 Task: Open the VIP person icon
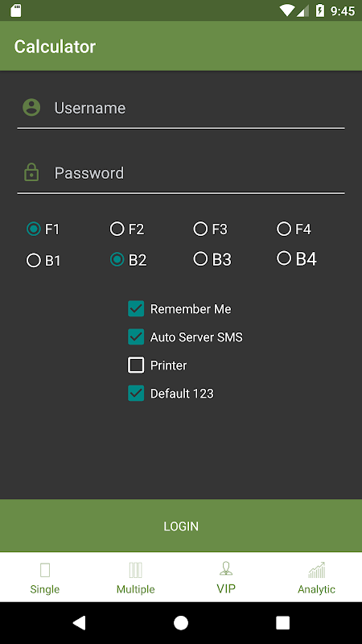pos(226,569)
